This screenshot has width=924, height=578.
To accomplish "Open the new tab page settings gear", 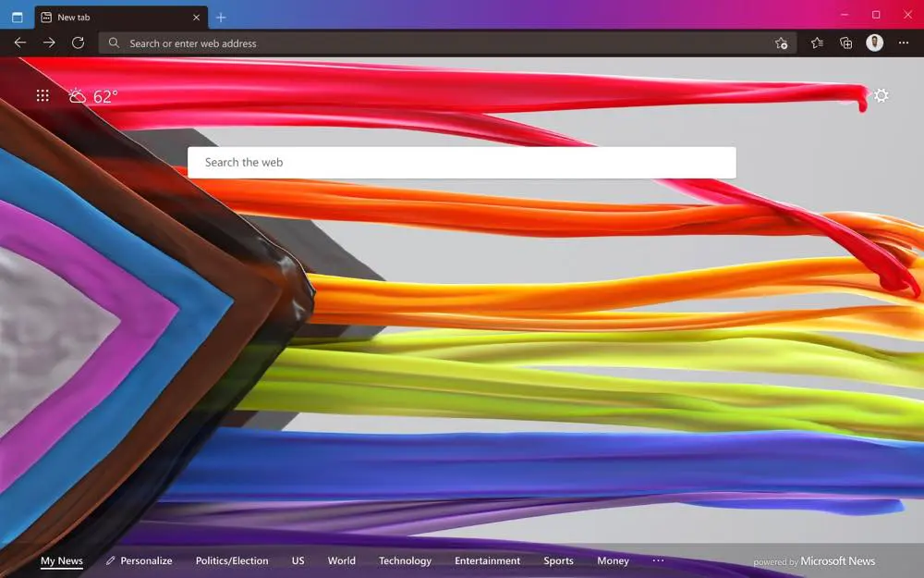I will point(881,95).
